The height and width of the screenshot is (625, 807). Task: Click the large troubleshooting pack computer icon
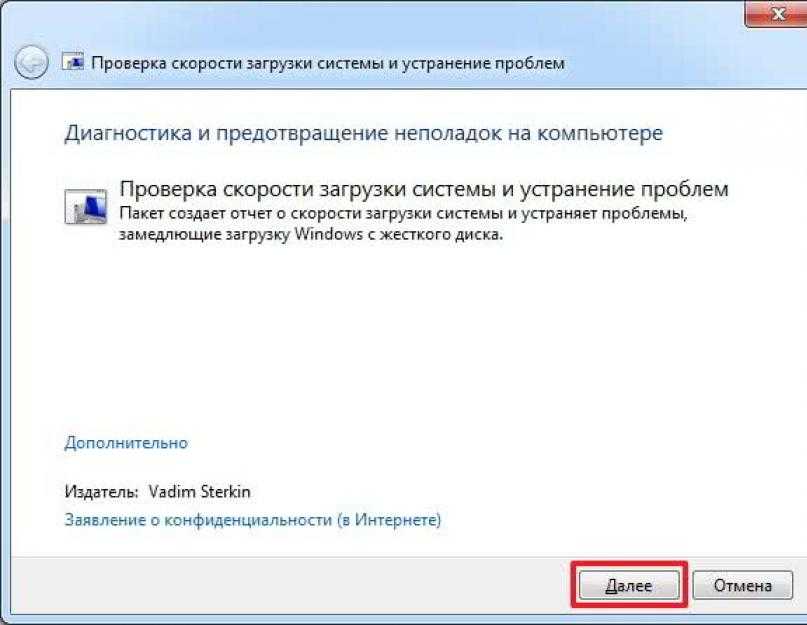(x=85, y=206)
